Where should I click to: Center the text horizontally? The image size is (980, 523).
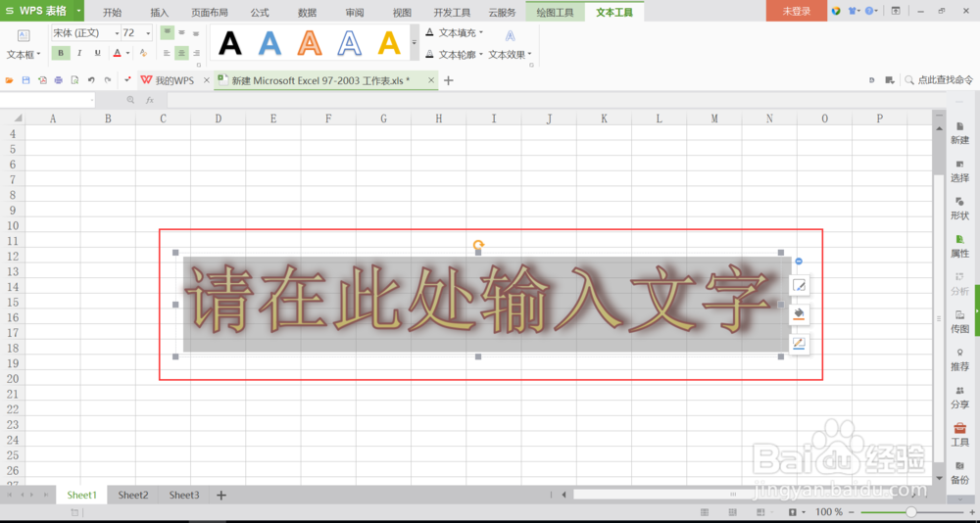[x=182, y=53]
